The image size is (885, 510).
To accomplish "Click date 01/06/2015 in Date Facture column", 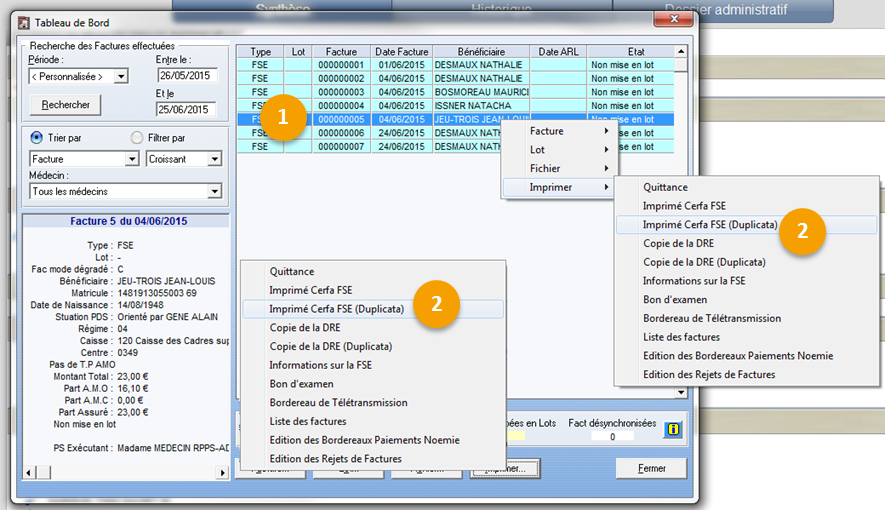I will pos(401,65).
